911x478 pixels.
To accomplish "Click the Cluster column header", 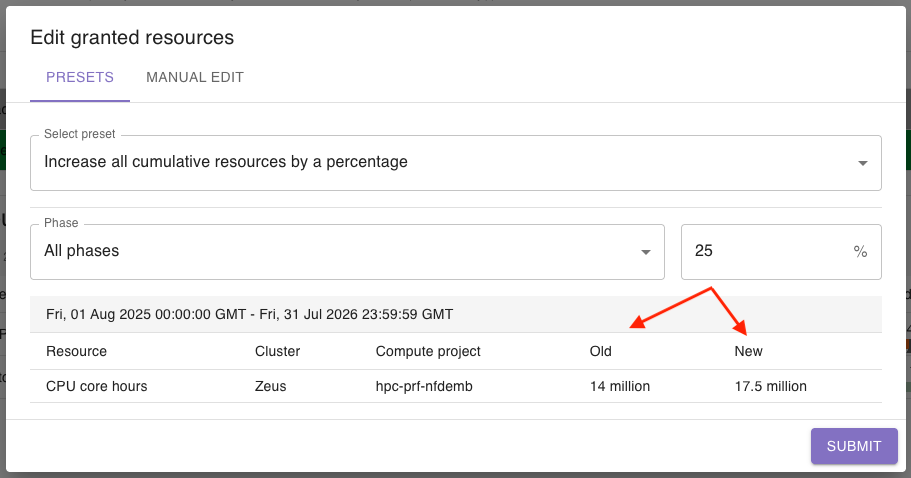I will pyautogui.click(x=277, y=351).
